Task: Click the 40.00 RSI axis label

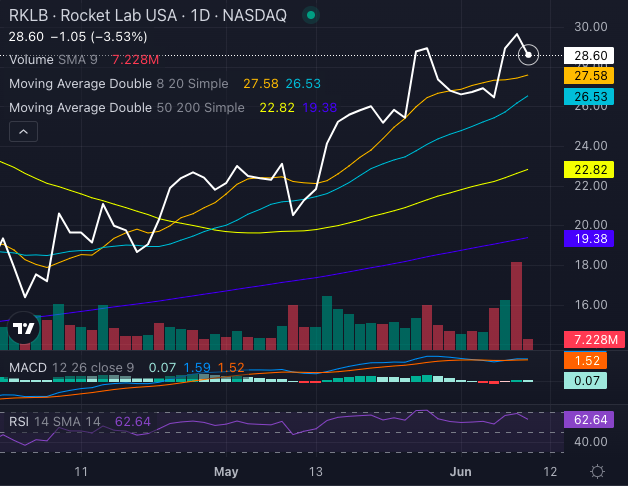Action: (x=591, y=442)
